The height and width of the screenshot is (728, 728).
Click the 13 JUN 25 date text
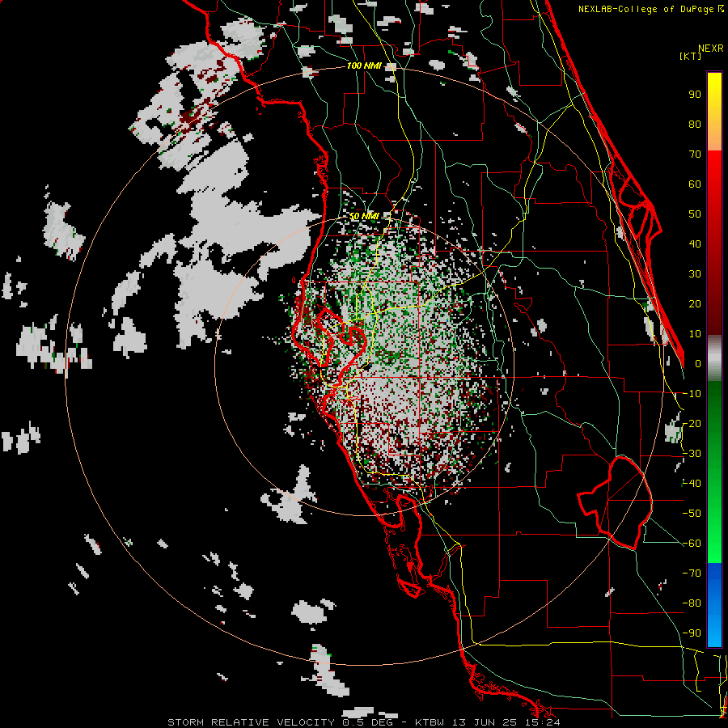pyautogui.click(x=485, y=722)
